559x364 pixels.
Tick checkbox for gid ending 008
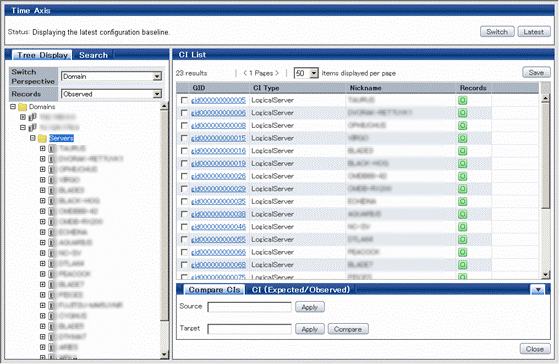(184, 125)
